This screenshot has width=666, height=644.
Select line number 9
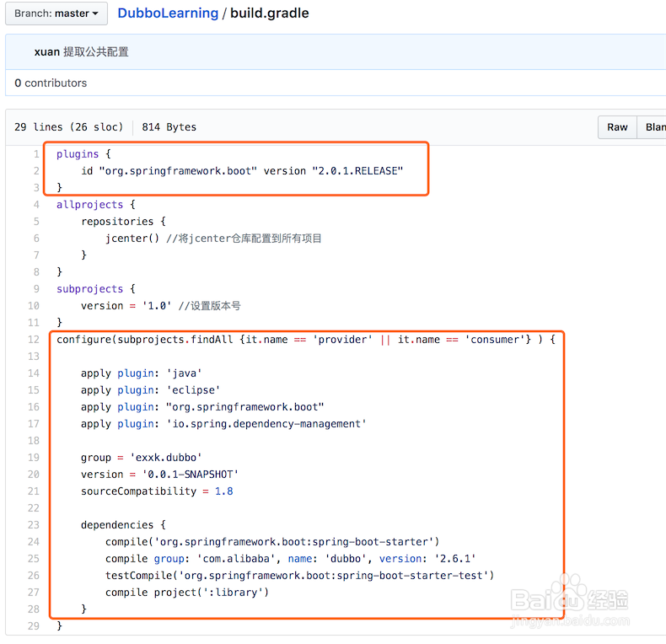[36, 289]
